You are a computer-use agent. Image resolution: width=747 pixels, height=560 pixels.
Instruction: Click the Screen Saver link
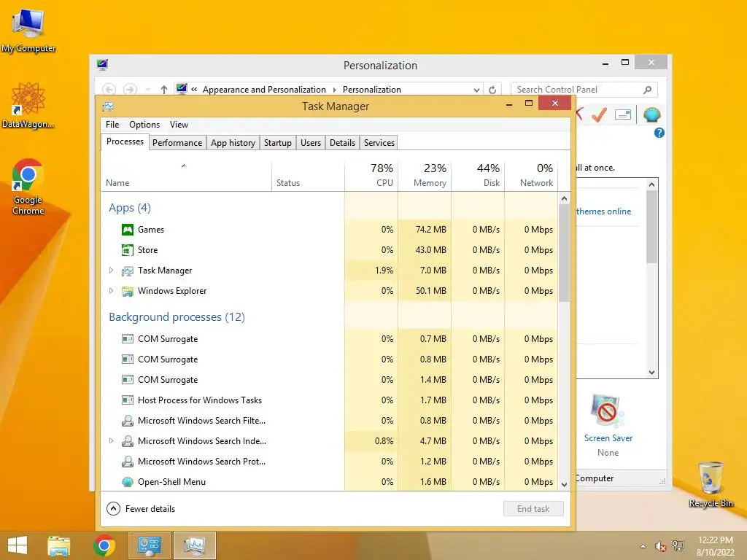click(608, 438)
